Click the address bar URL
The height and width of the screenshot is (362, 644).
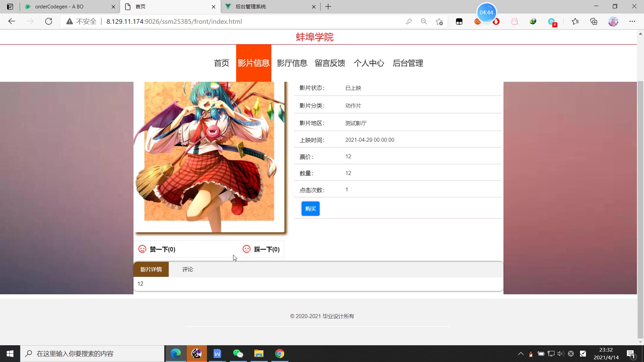(174, 21)
